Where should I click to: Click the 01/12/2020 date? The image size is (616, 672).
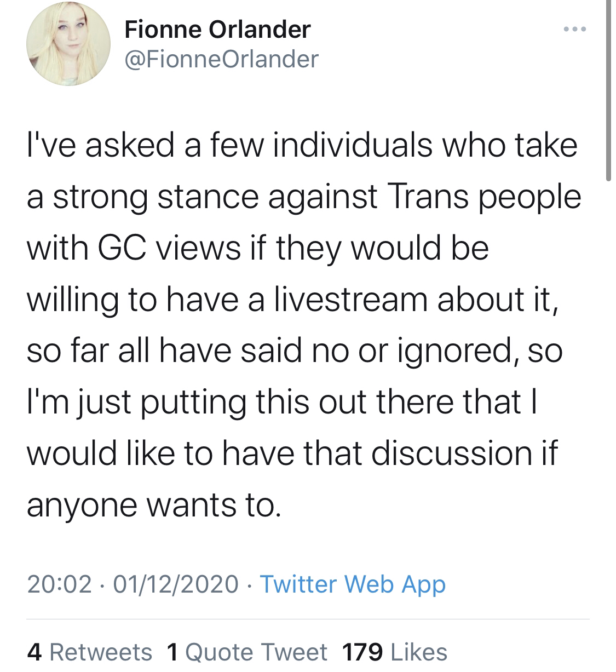tap(176, 584)
